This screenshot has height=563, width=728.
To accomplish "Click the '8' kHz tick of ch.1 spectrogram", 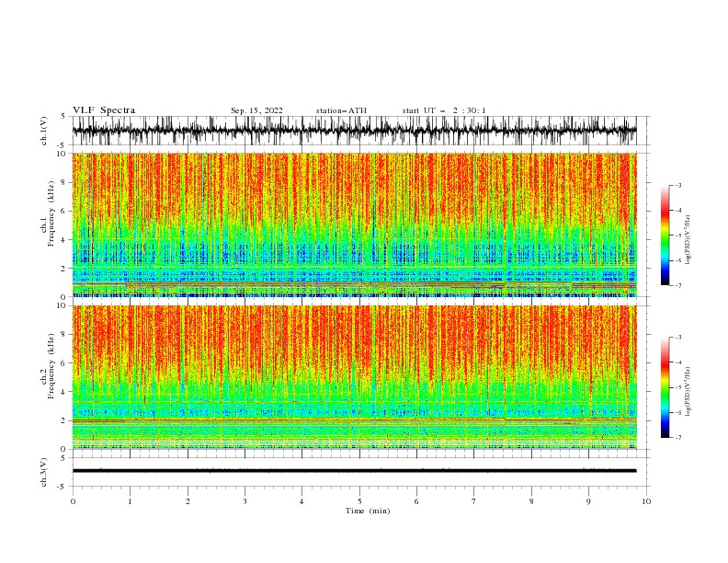I will (x=64, y=182).
